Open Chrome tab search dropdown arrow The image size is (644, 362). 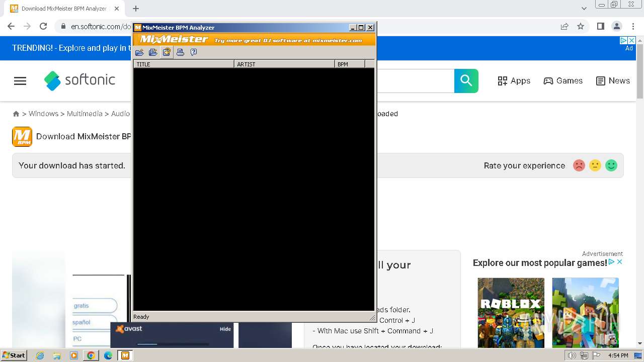(584, 9)
